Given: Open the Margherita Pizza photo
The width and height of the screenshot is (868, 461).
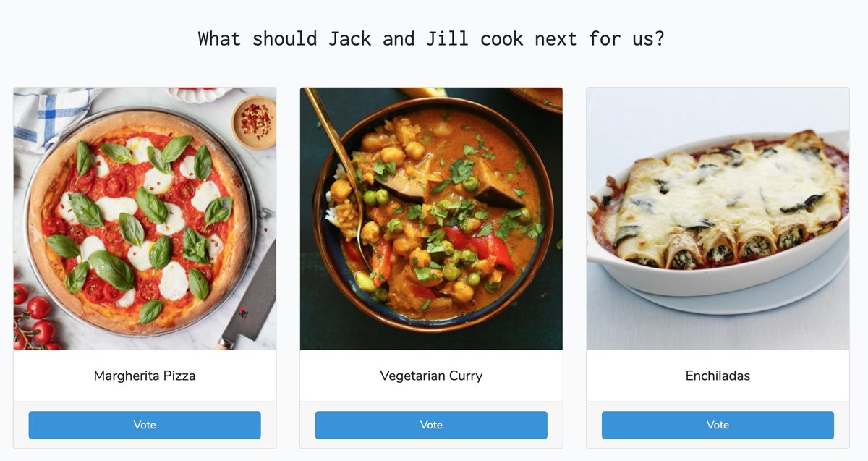Looking at the screenshot, I should (x=145, y=219).
